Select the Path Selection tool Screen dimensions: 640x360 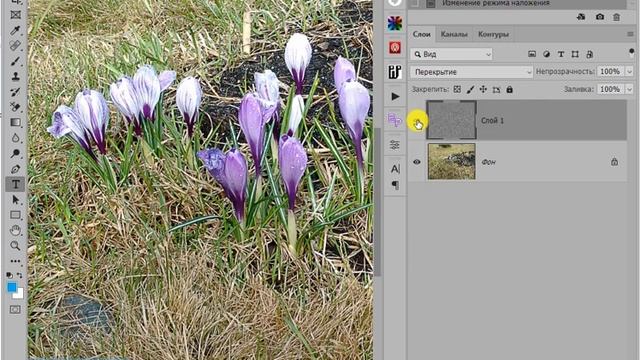(x=16, y=200)
